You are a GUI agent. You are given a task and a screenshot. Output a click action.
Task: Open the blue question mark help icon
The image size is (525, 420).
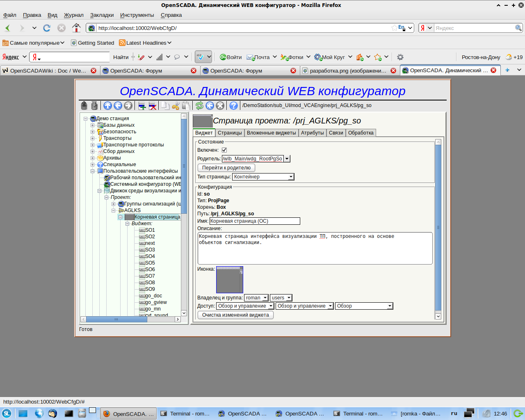click(x=233, y=106)
